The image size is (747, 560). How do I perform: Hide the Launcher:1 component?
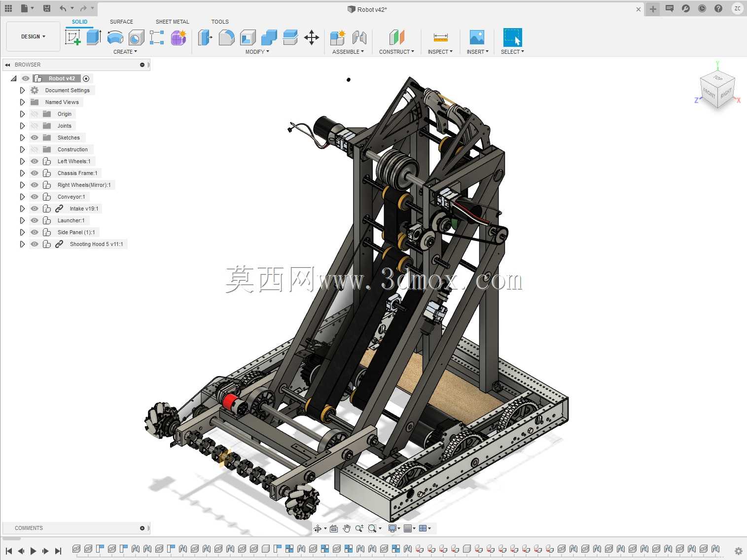coord(35,220)
